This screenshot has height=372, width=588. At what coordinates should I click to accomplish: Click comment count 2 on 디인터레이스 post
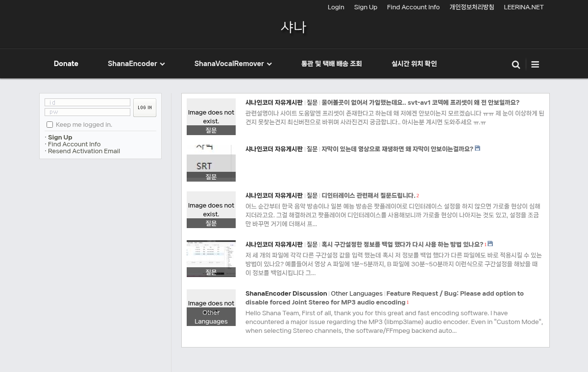coord(417,196)
